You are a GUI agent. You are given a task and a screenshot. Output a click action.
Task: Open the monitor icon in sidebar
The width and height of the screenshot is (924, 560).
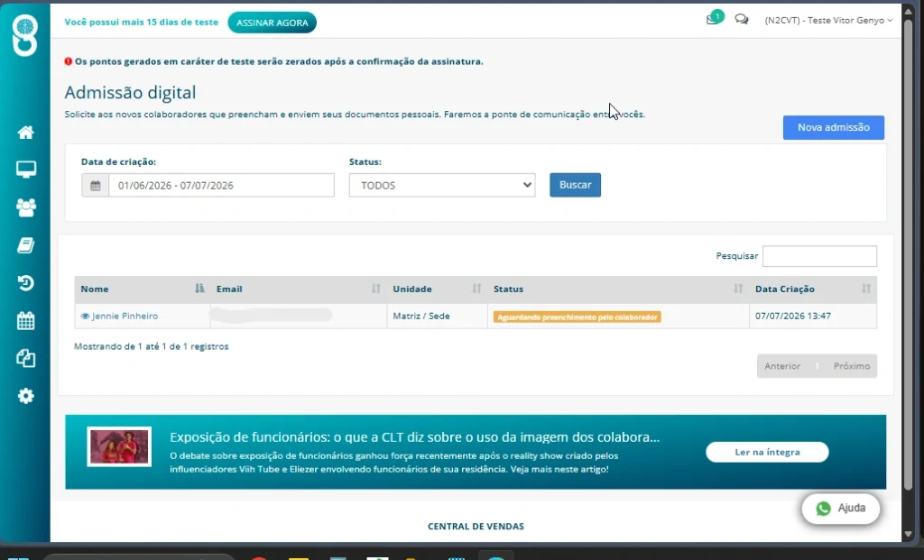(25, 170)
